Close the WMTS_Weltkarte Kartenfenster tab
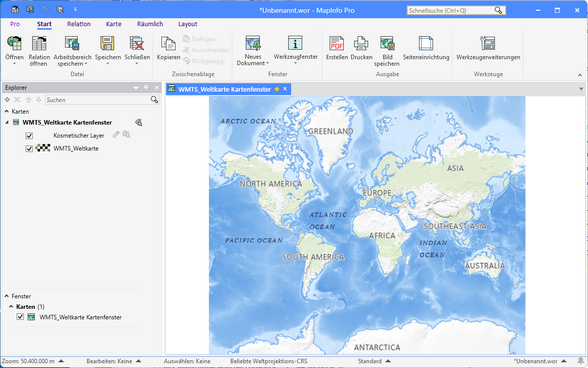This screenshot has height=368, width=588. [x=285, y=89]
